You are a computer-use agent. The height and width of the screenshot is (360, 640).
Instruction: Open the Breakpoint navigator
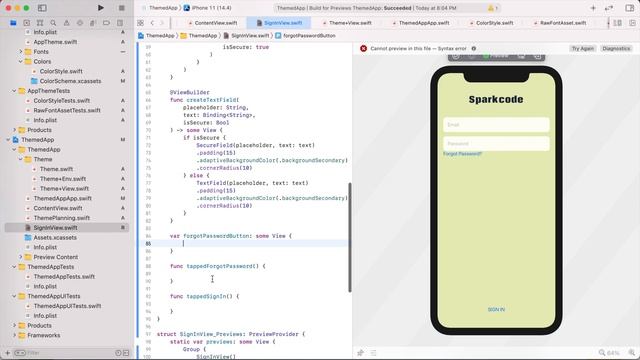click(x=106, y=23)
